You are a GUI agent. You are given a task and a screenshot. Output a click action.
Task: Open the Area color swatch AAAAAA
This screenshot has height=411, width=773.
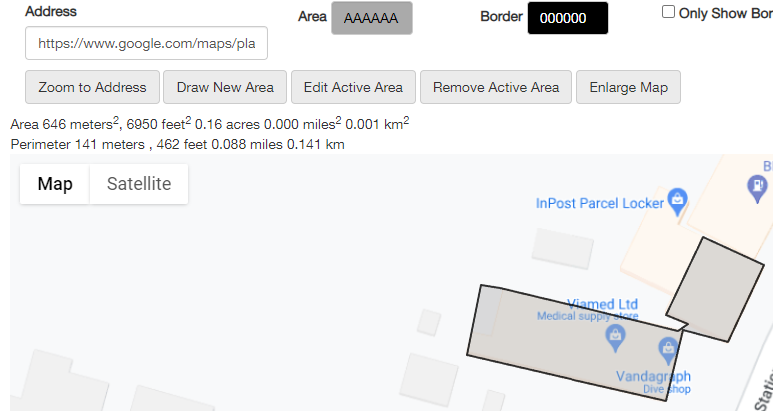[x=372, y=18]
